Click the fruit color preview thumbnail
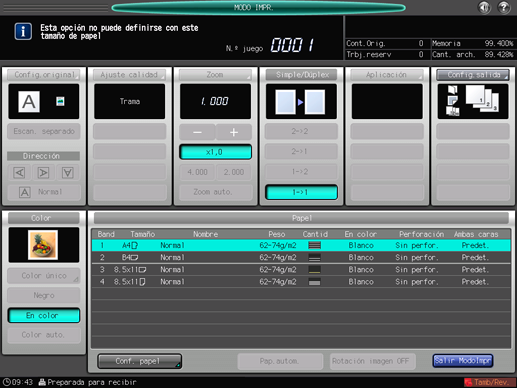This screenshot has height=388, width=517. pos(43,245)
